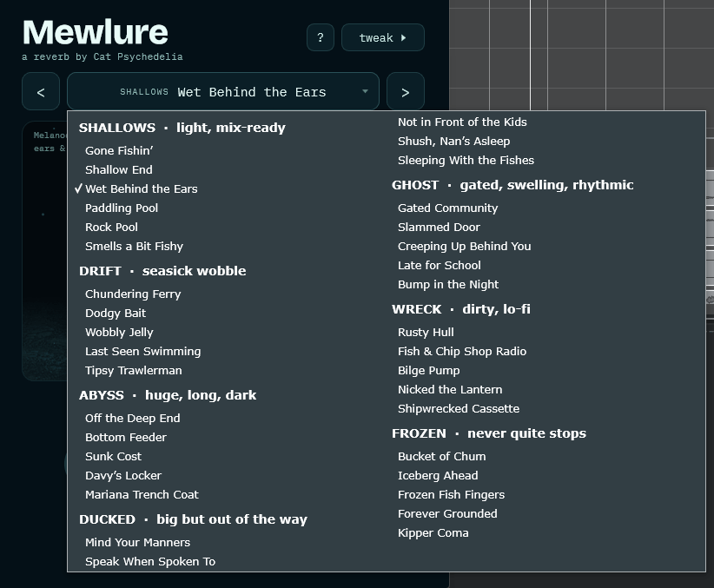The width and height of the screenshot is (714, 588).
Task: Collapse the Wet Behind the Ears preset dropdown
Action: tap(223, 91)
